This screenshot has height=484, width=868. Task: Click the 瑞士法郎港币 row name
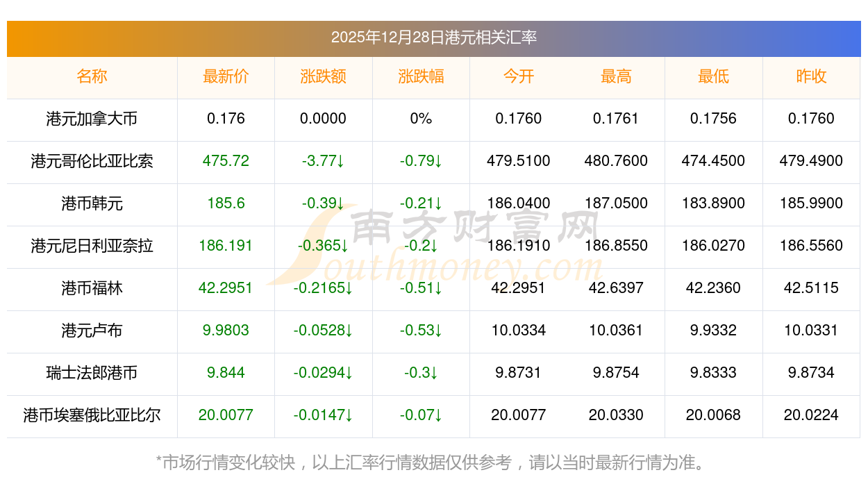click(x=92, y=373)
